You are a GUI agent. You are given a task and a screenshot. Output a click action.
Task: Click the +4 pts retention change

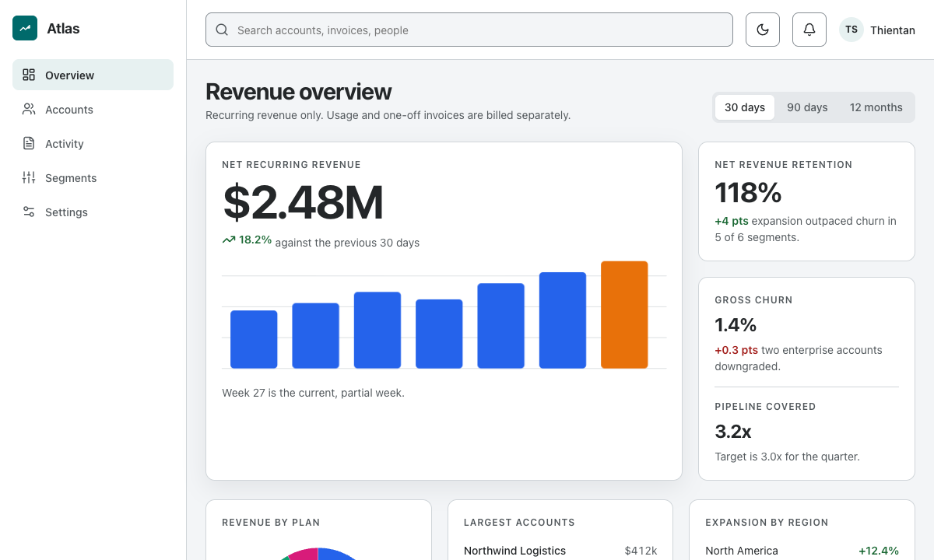coord(732,221)
